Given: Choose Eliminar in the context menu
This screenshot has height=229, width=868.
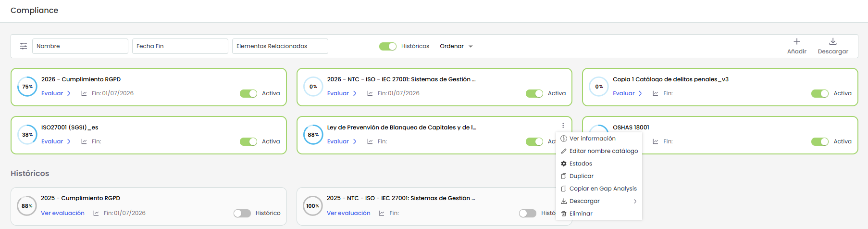Looking at the screenshot, I should (581, 214).
